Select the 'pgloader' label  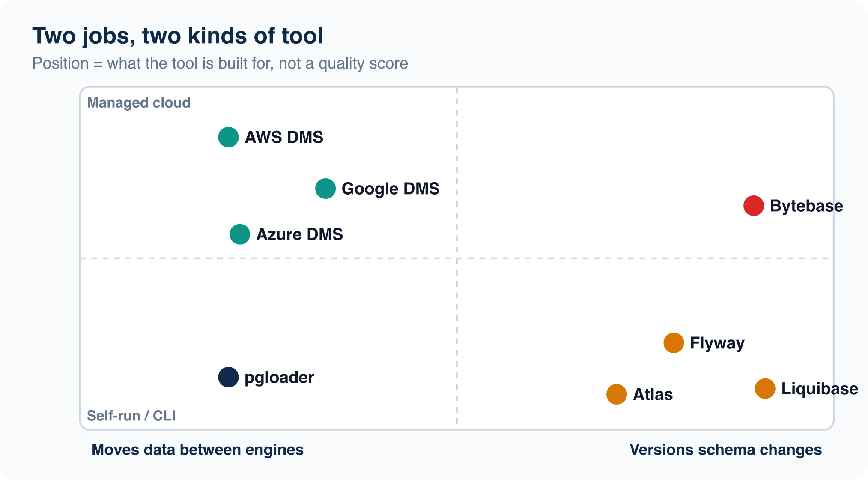click(279, 378)
